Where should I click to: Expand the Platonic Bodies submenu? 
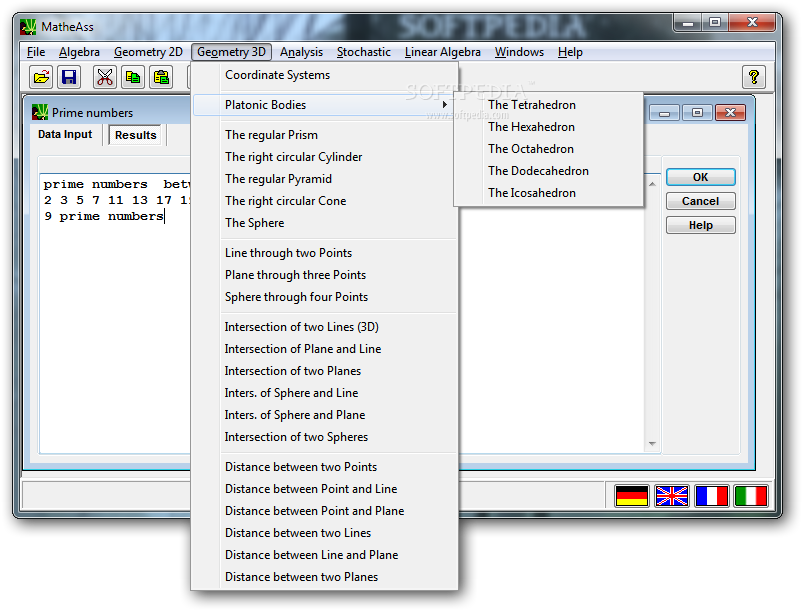pyautogui.click(x=325, y=105)
